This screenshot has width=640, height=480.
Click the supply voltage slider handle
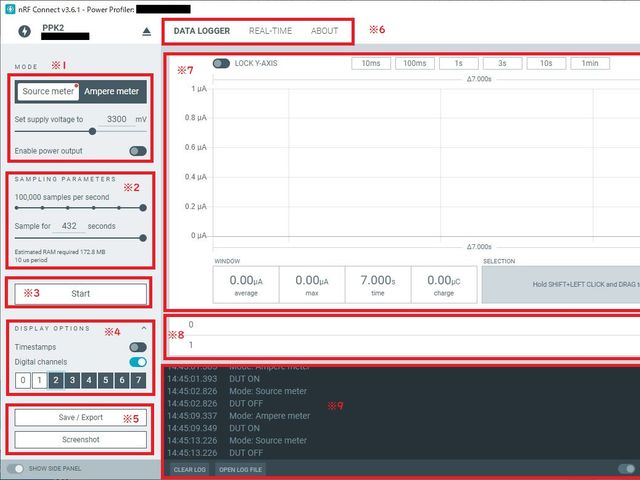click(x=92, y=131)
